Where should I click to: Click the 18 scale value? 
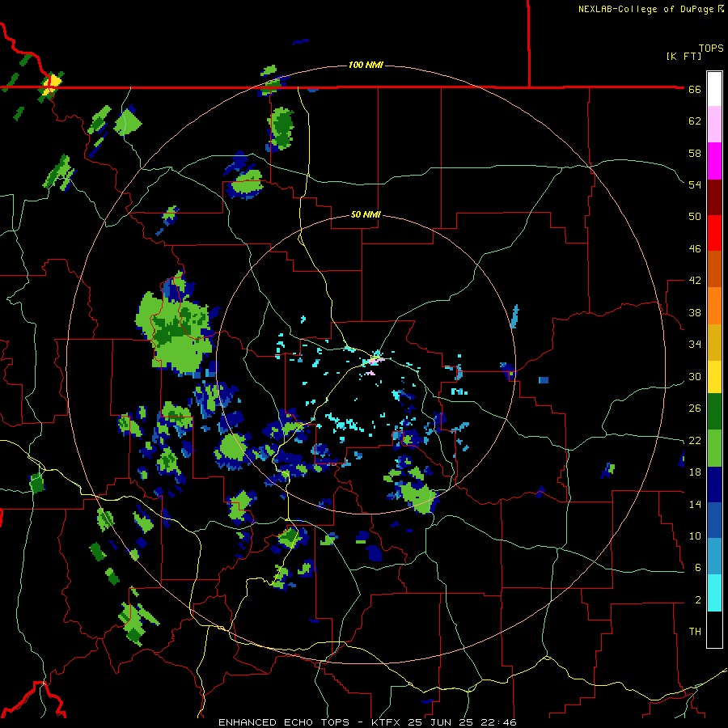tap(695, 472)
